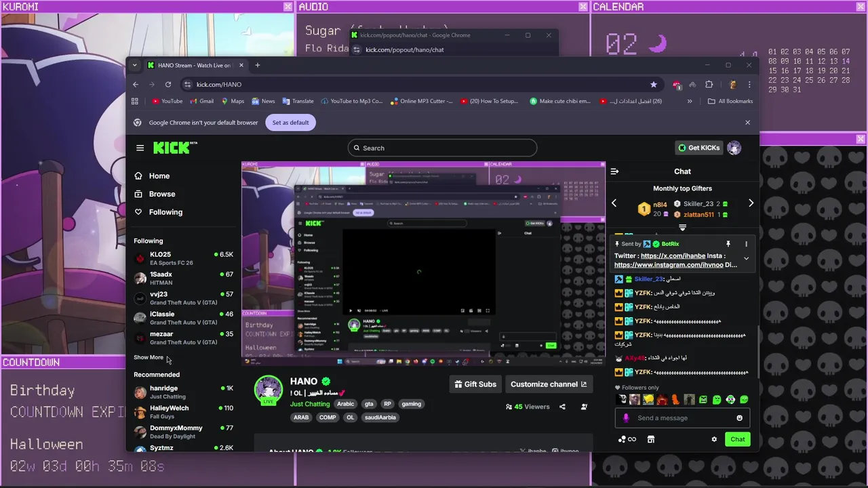This screenshot has width=868, height=488.
Task: Open hanridge recommended channel
Action: coord(183,392)
